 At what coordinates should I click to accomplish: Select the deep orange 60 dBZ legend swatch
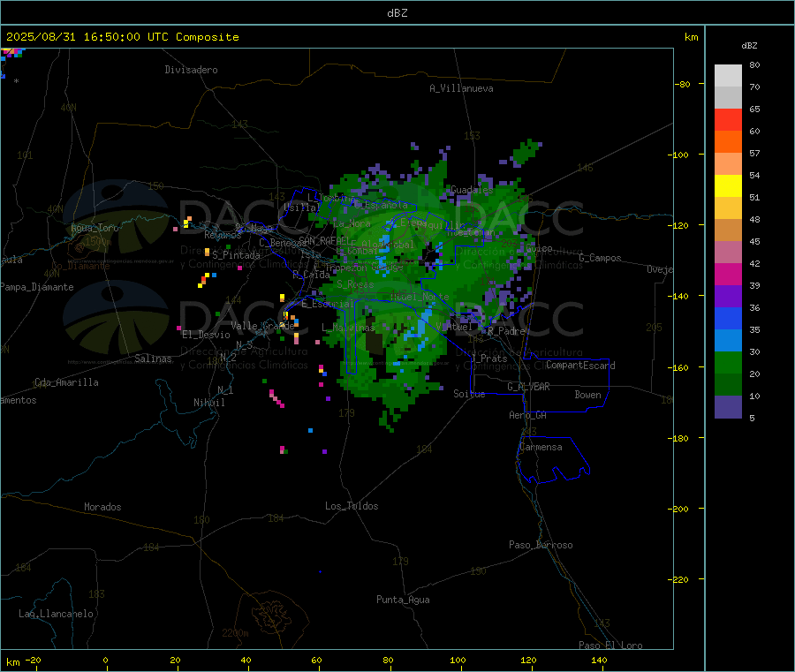coord(728,142)
